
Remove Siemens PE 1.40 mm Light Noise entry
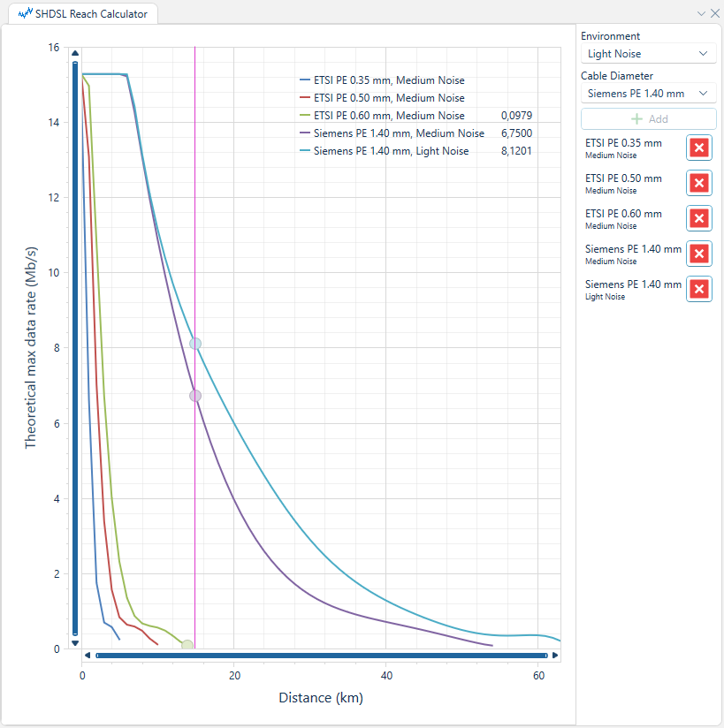(x=698, y=289)
